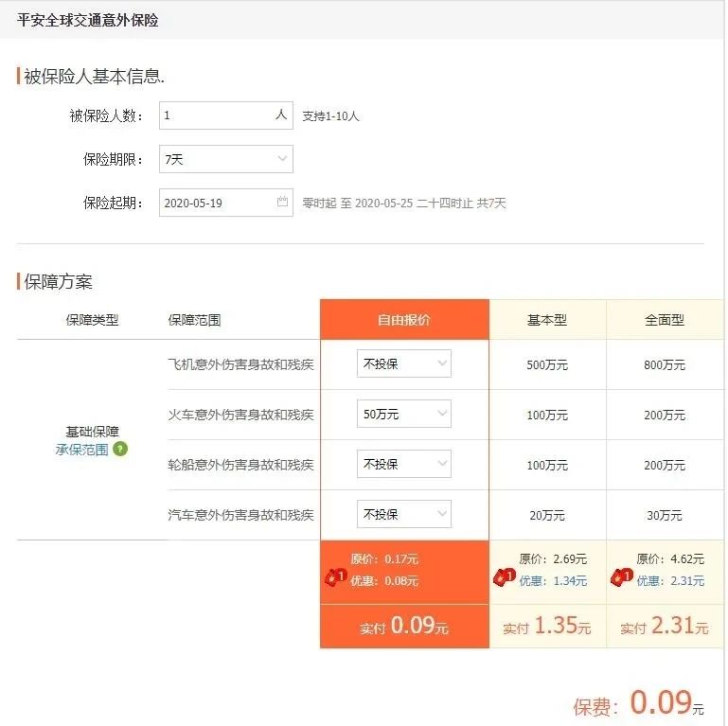Click the red coupon tag beside 优惠: 2.31元
728x726 pixels.
pyautogui.click(x=622, y=577)
